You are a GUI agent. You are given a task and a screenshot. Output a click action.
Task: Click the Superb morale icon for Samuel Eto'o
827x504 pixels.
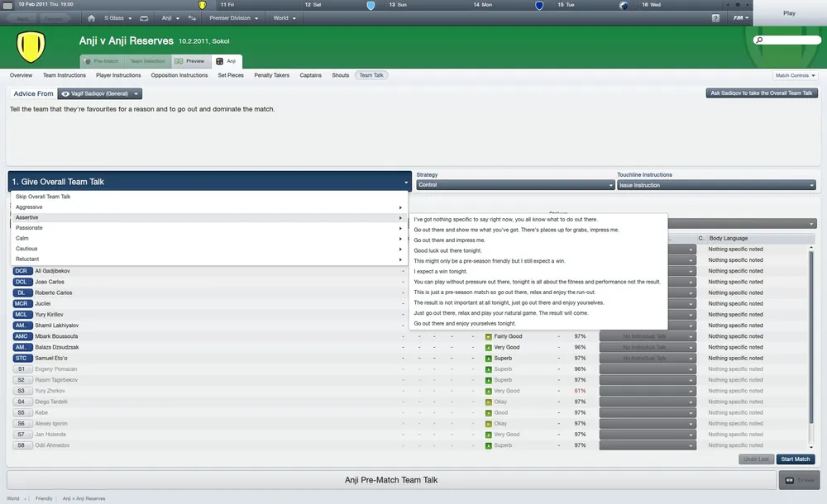(x=489, y=359)
